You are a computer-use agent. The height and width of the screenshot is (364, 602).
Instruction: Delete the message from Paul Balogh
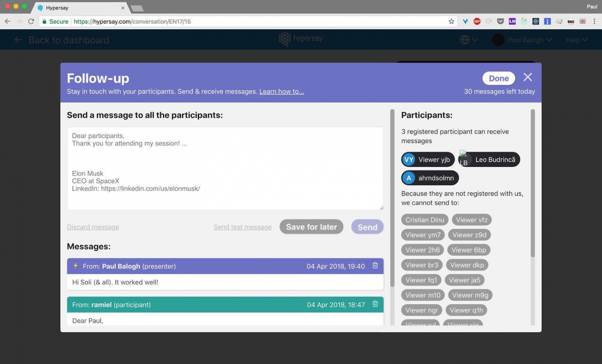coord(375,266)
